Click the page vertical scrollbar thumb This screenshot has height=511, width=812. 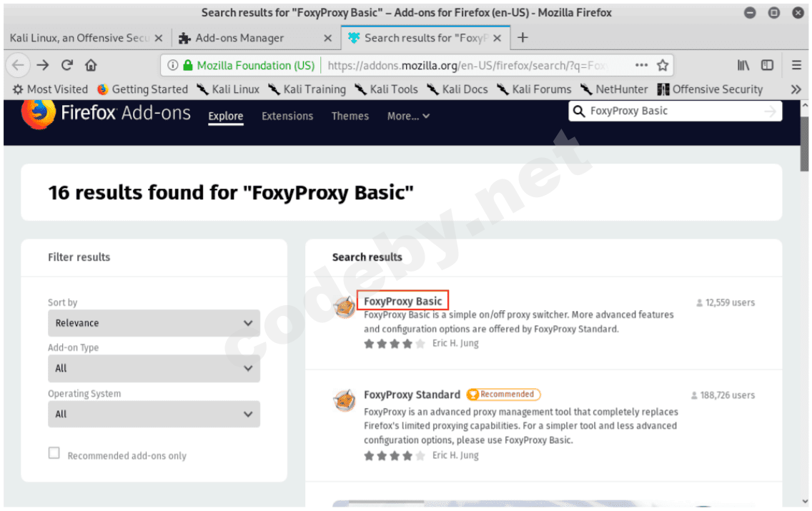(x=804, y=144)
